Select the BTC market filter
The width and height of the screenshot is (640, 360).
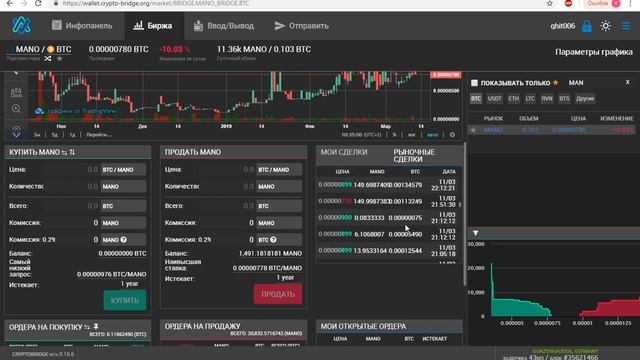tap(476, 98)
